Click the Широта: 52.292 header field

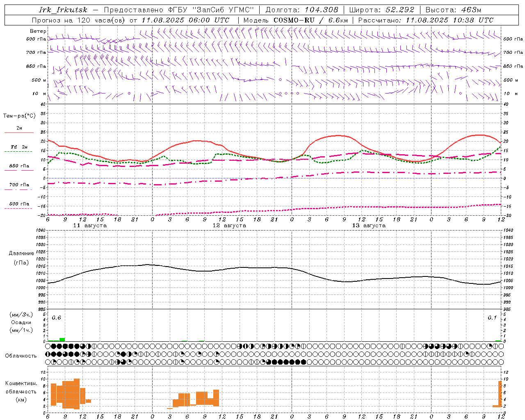(382, 10)
